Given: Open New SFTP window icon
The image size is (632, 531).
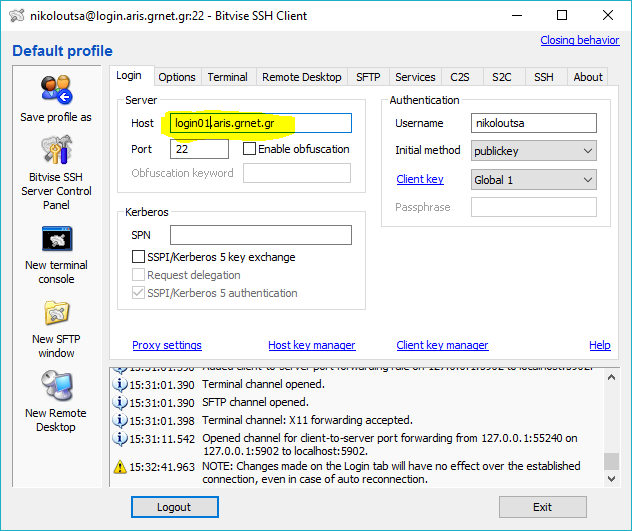Looking at the screenshot, I should point(56,313).
